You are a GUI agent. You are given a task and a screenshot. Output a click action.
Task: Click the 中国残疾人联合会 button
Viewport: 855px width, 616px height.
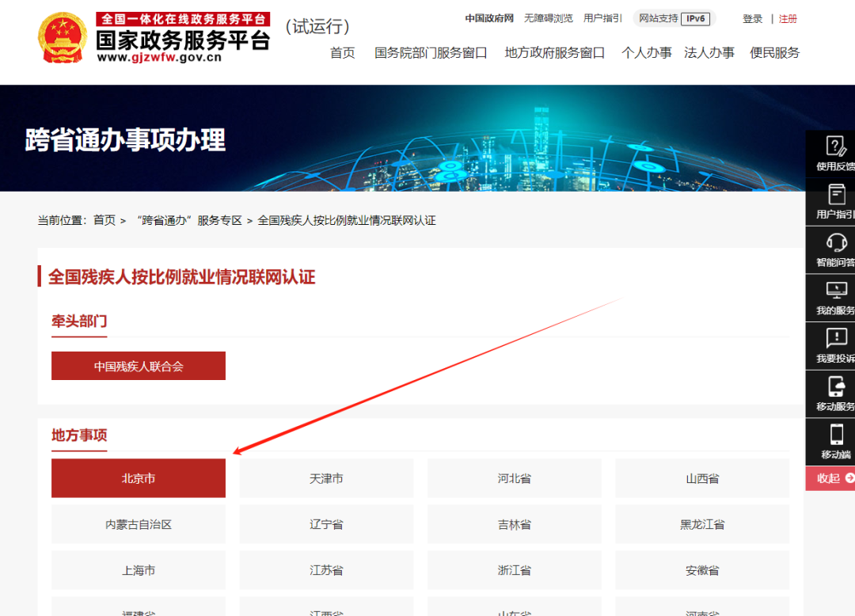[x=139, y=367]
